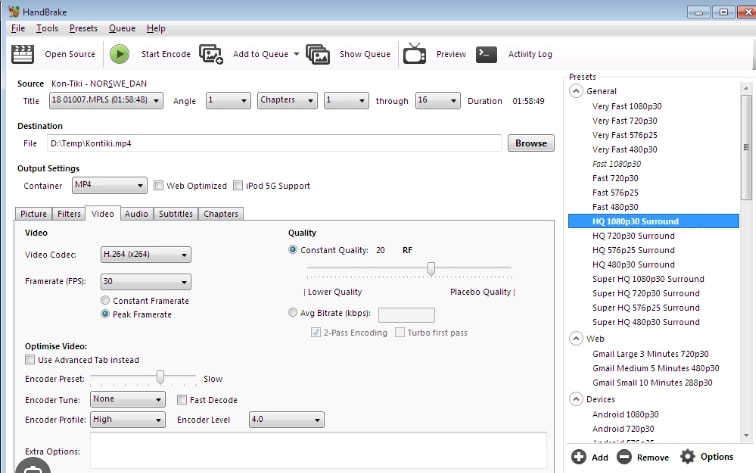
Task: Toggle the Turbo first pass checkbox
Action: click(400, 332)
